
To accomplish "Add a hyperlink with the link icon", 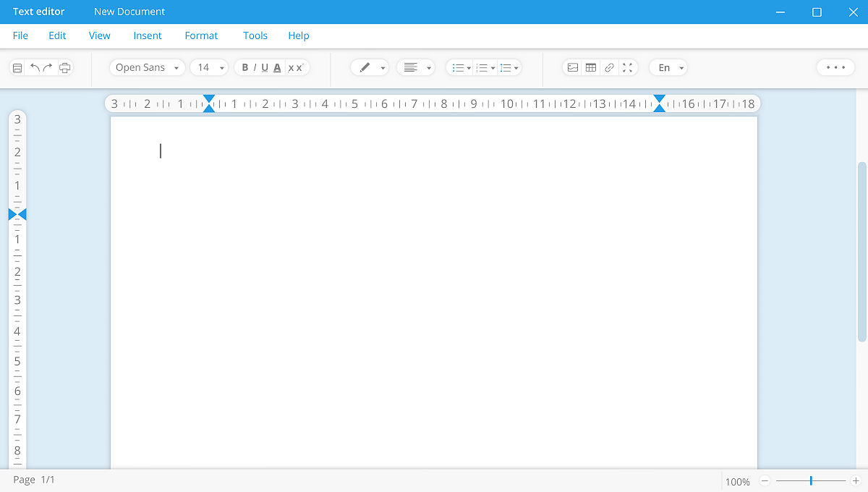I will coord(609,68).
